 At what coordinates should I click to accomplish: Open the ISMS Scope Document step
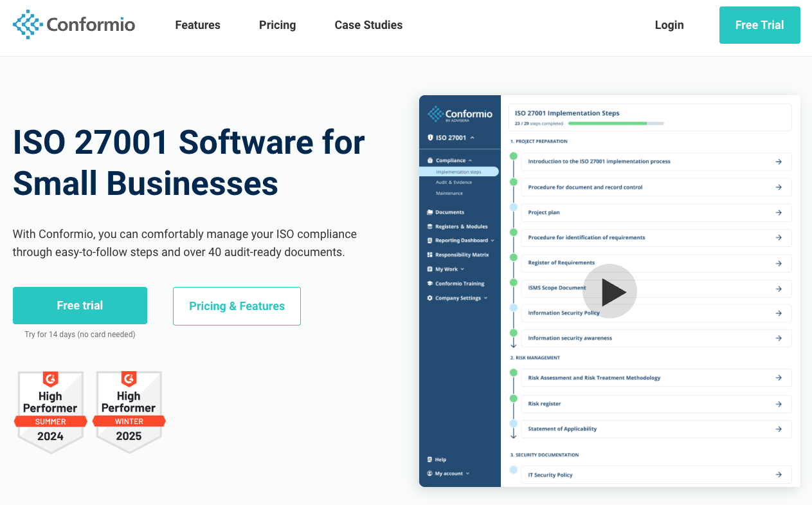coord(656,288)
